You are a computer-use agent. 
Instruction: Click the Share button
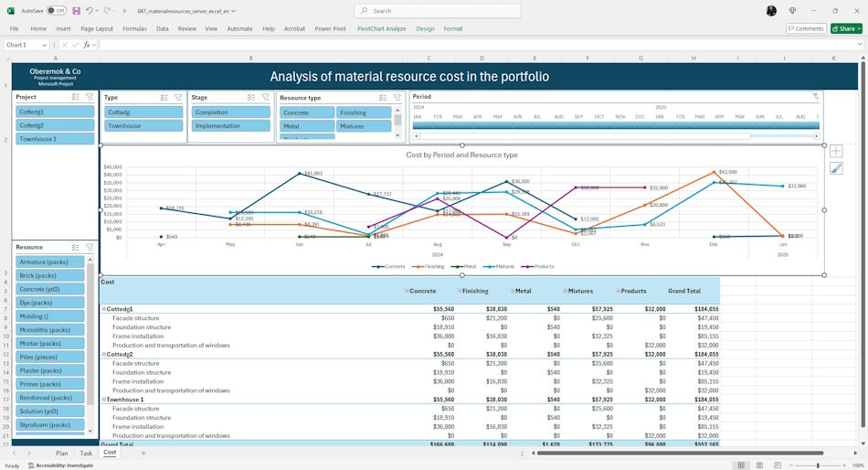pos(846,28)
